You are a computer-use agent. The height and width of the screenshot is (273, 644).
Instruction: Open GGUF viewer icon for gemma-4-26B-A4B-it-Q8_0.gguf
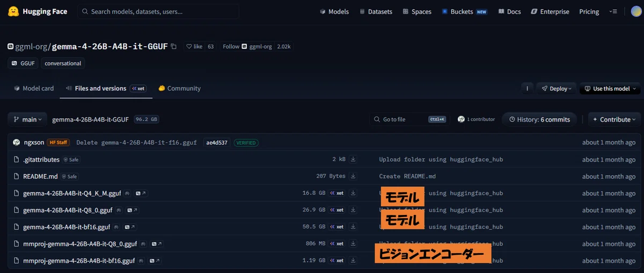point(132,210)
